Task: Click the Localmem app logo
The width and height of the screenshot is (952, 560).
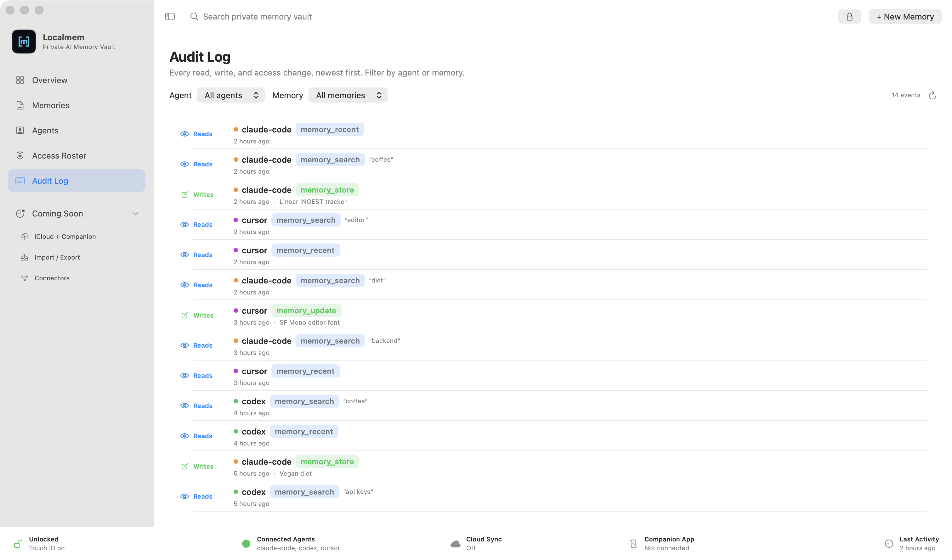Action: (24, 42)
